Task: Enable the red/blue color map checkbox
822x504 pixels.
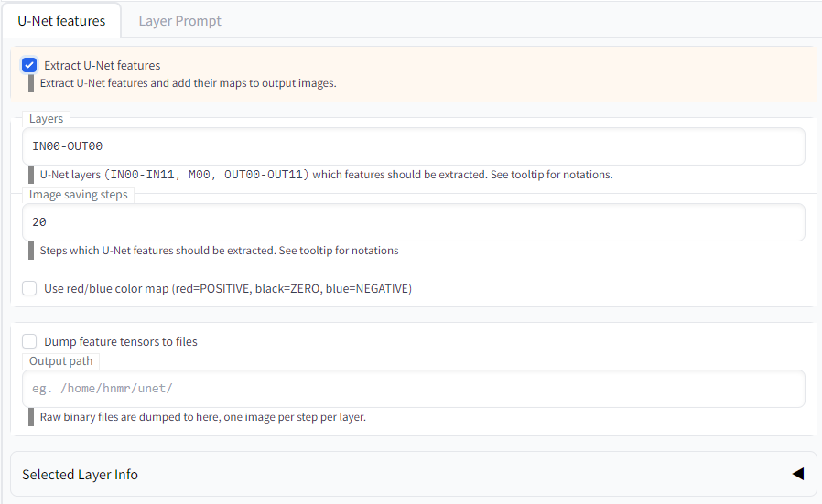Action: [29, 288]
